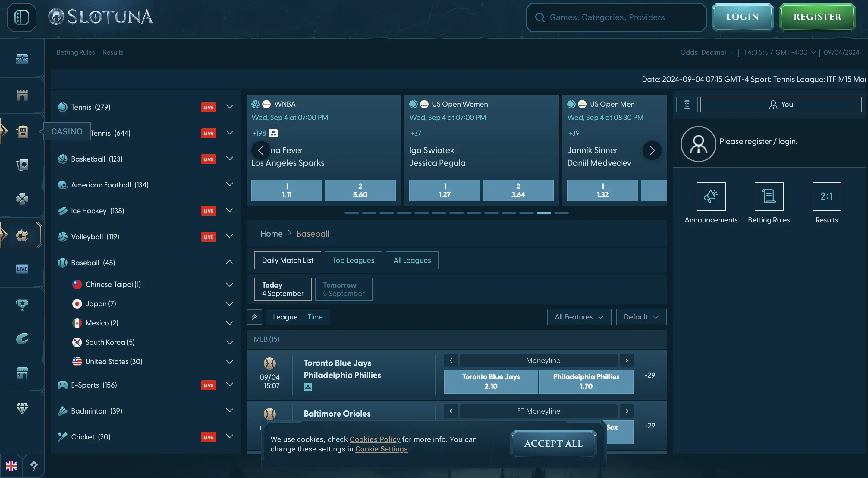Image resolution: width=868 pixels, height=478 pixels.
Task: Accept all cookies
Action: [553, 443]
